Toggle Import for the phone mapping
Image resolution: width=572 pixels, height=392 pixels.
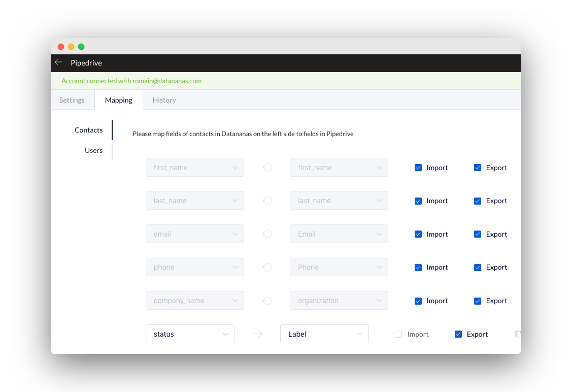coord(418,267)
